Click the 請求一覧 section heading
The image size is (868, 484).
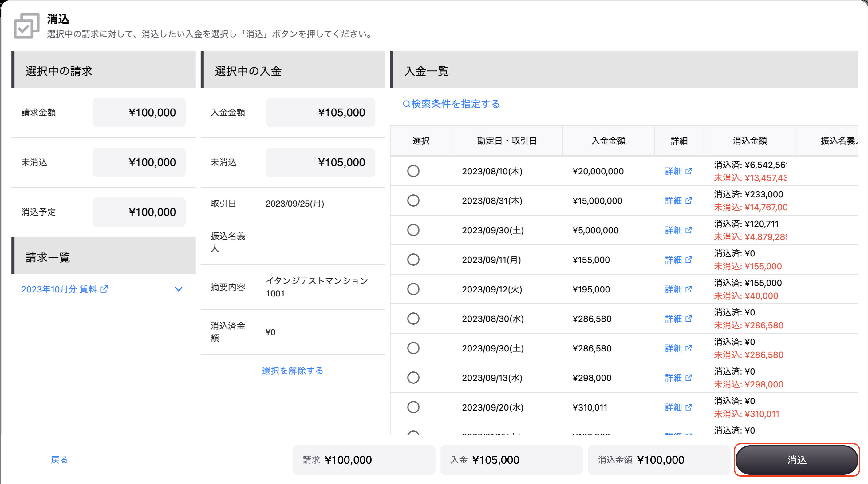pyautogui.click(x=48, y=258)
